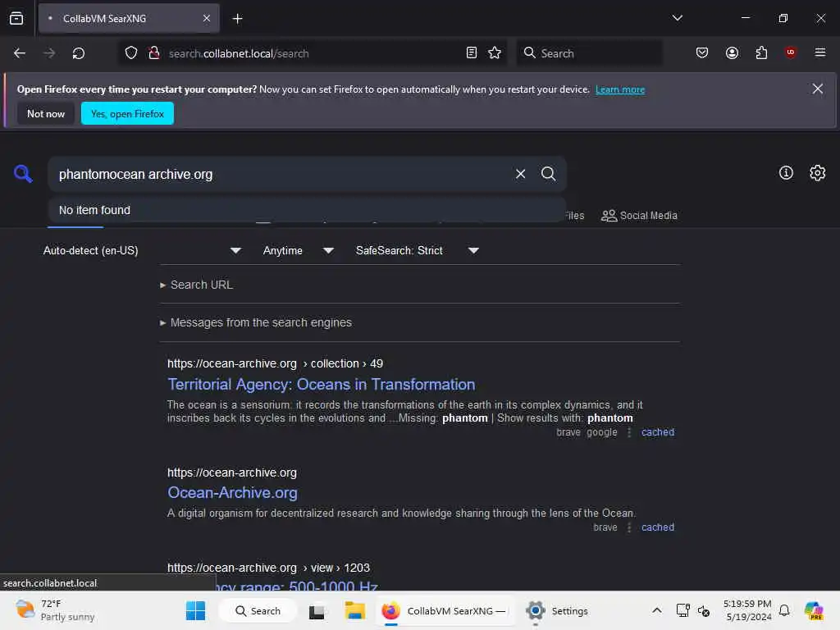Click the uBlock Origin extension icon
The height and width of the screenshot is (630, 840).
(790, 52)
